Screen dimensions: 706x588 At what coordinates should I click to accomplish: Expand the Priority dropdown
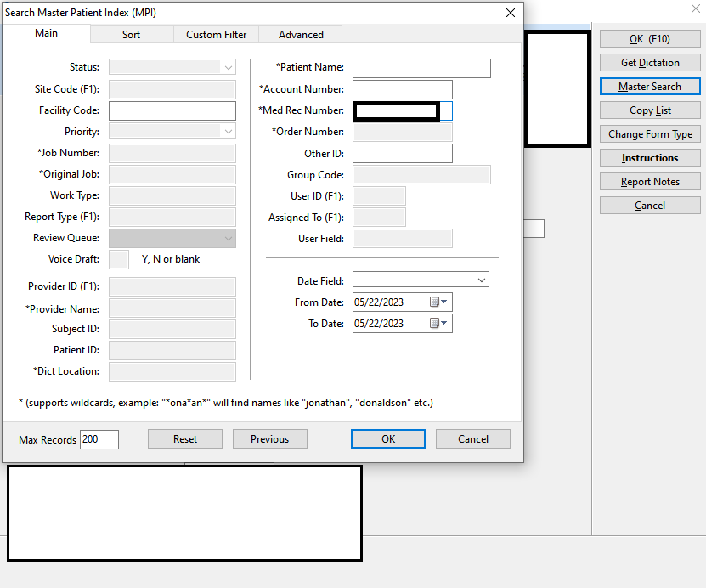click(229, 132)
